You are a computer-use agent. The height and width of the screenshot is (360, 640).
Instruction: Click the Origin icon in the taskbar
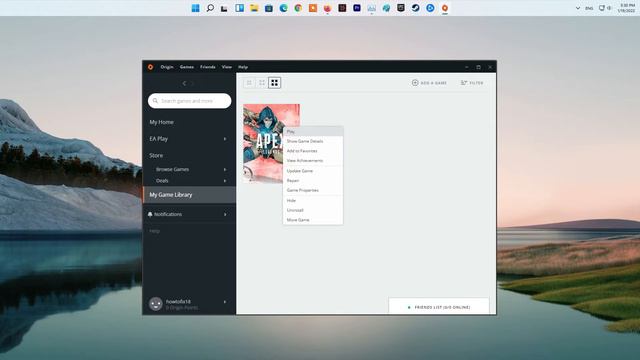pos(445,8)
